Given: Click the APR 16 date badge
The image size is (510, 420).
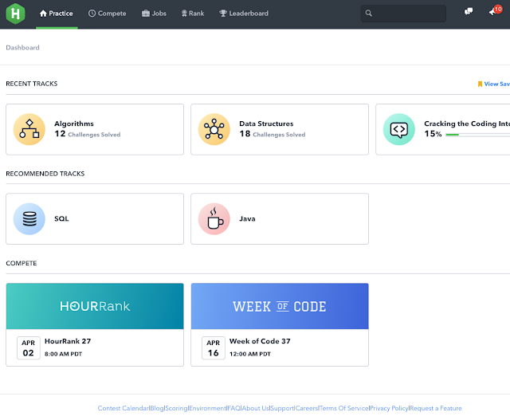Looking at the screenshot, I should (214, 347).
